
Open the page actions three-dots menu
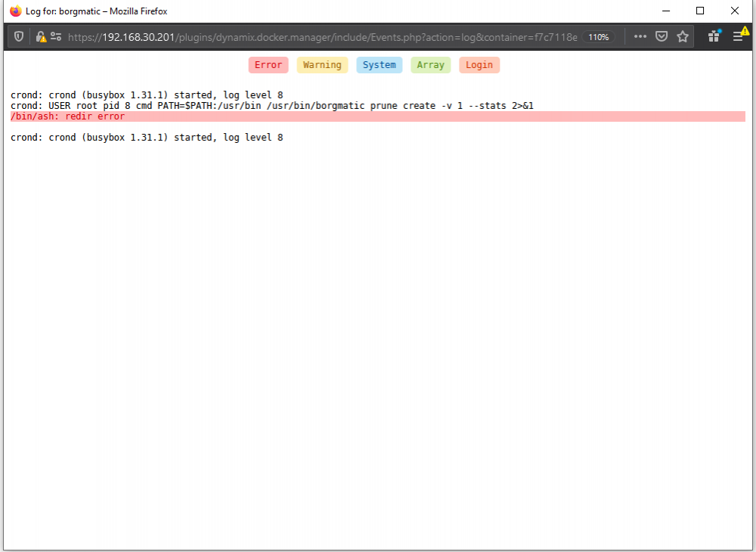(640, 36)
